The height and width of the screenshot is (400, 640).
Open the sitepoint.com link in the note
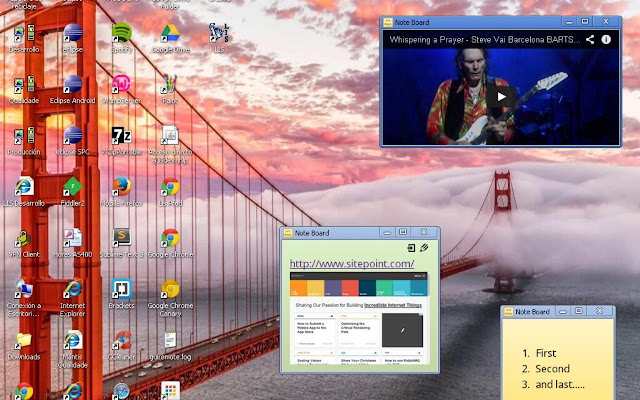click(351, 263)
